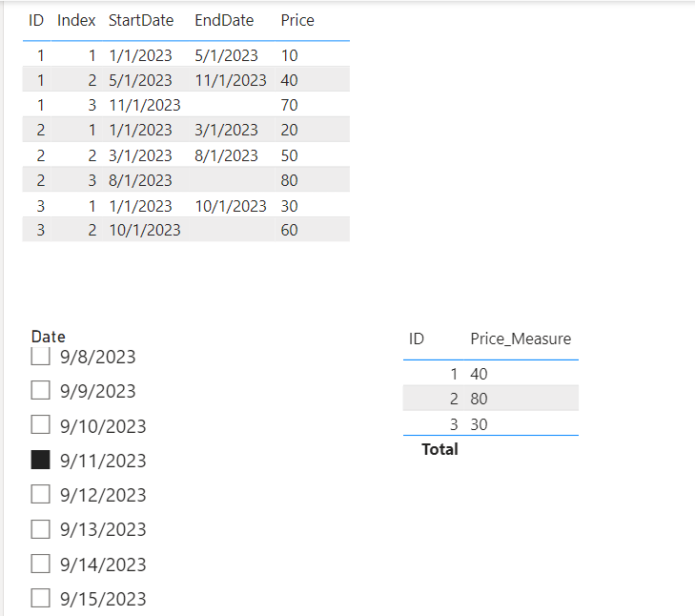Select the Price cell 10
The width and height of the screenshot is (695, 616).
point(289,55)
